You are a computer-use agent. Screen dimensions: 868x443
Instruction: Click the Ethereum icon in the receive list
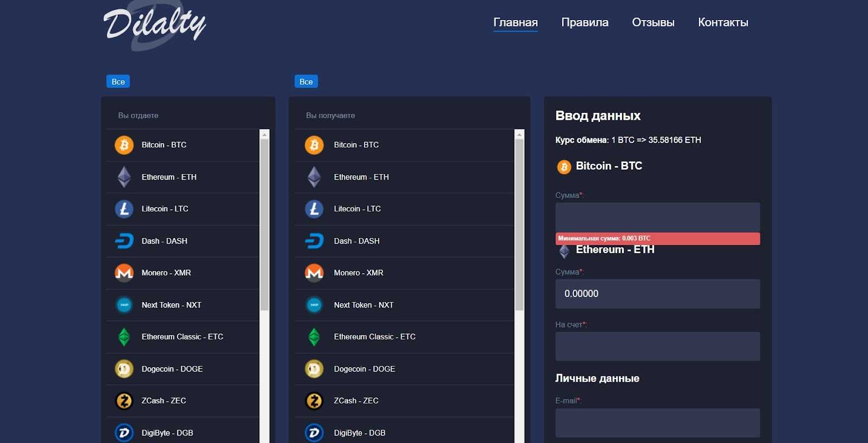tap(314, 177)
